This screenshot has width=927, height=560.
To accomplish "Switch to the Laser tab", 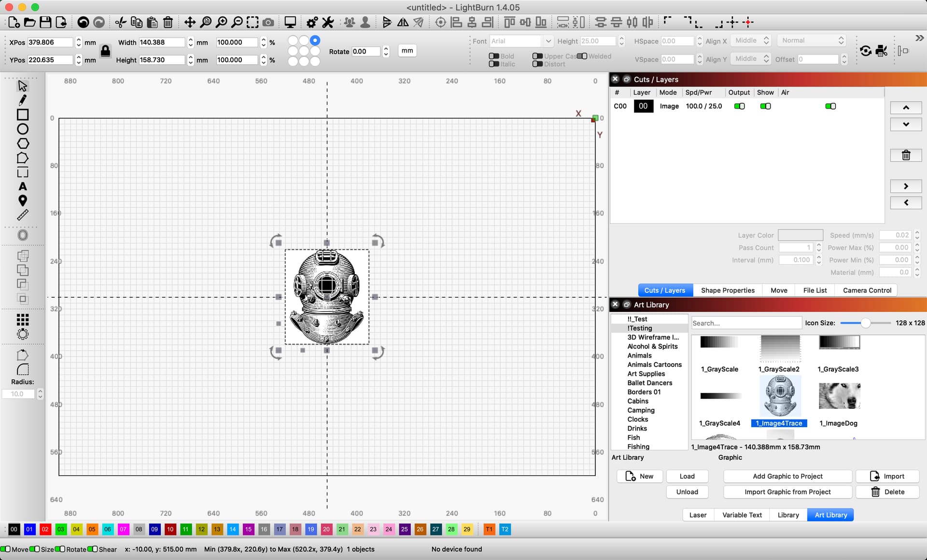I will [698, 515].
